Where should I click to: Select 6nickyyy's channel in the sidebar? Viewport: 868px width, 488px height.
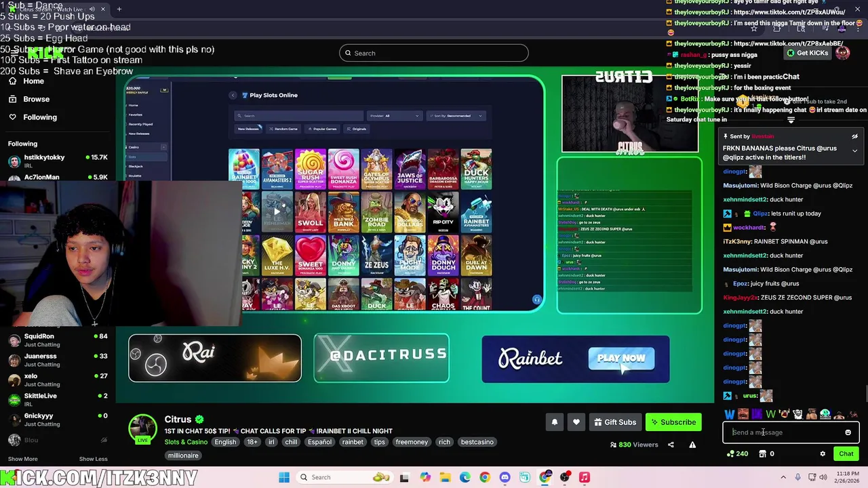pyautogui.click(x=58, y=420)
